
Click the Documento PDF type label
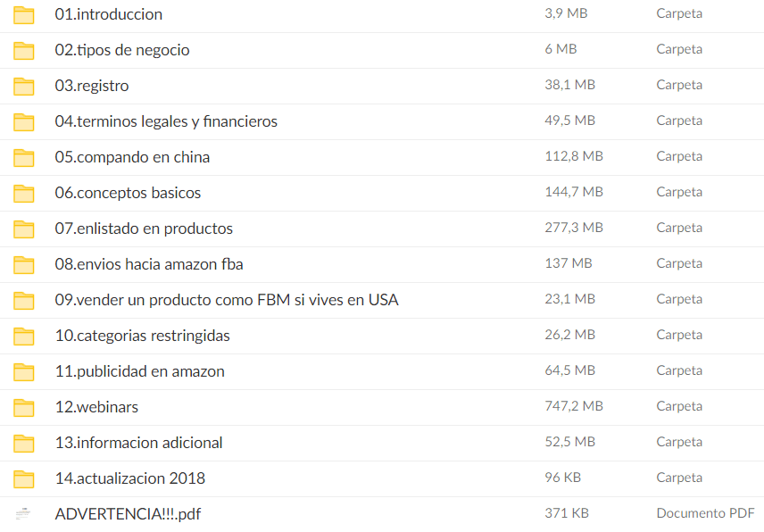[706, 514]
